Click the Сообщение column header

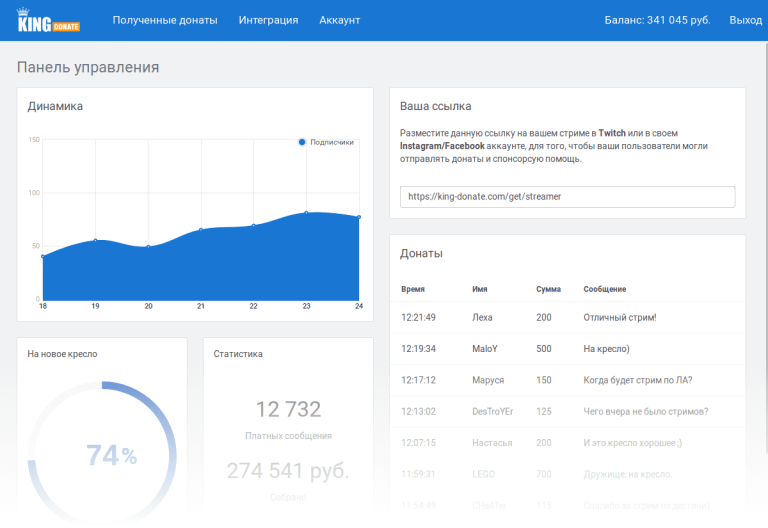pos(605,289)
